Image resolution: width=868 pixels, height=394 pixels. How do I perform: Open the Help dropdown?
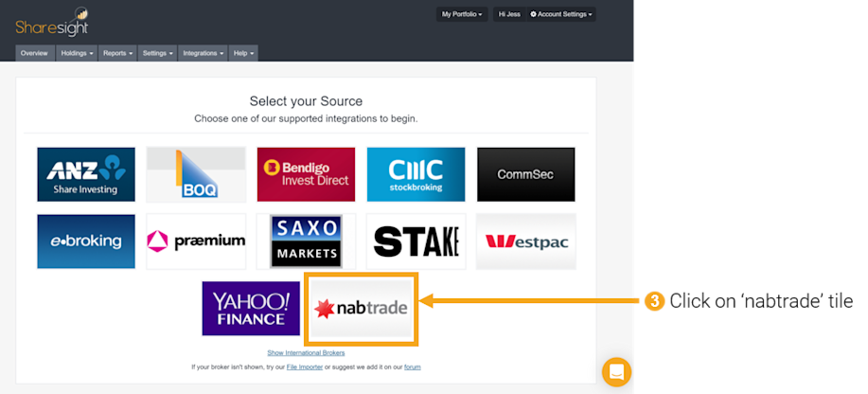pyautogui.click(x=243, y=53)
